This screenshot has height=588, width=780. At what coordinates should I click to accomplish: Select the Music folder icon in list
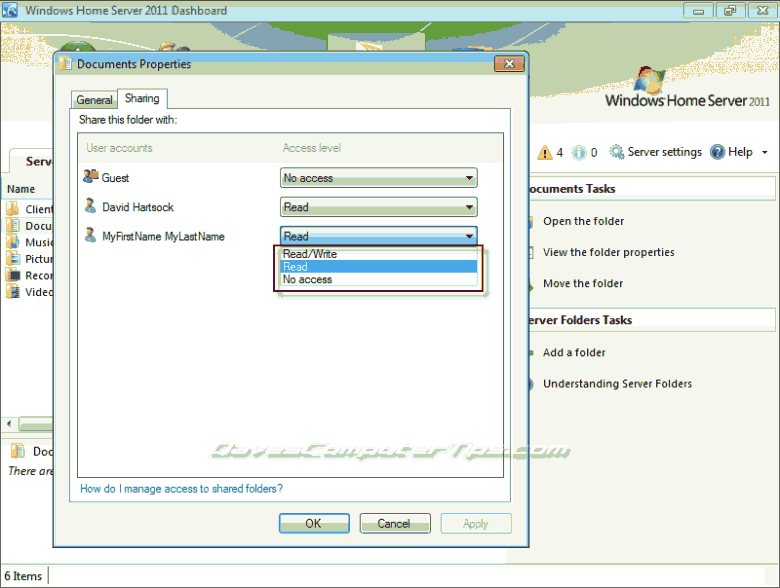[12, 242]
